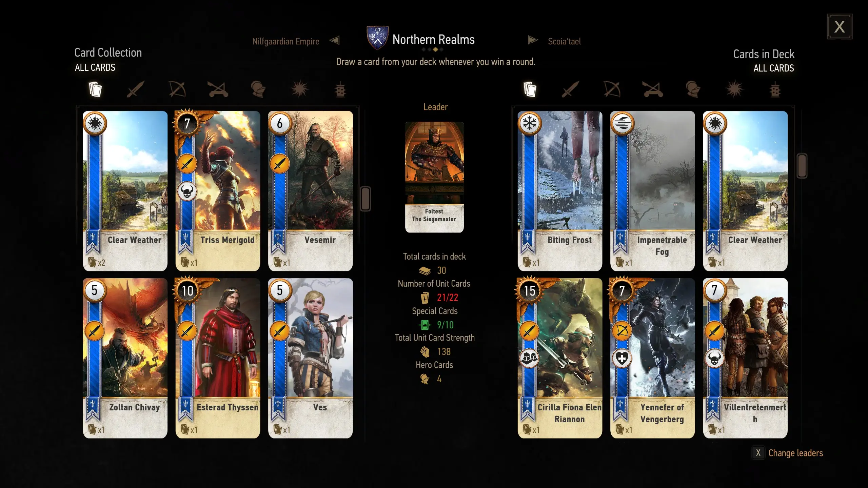Show all cards in Cards in Deck
Image resolution: width=868 pixels, height=488 pixels.
click(x=530, y=89)
